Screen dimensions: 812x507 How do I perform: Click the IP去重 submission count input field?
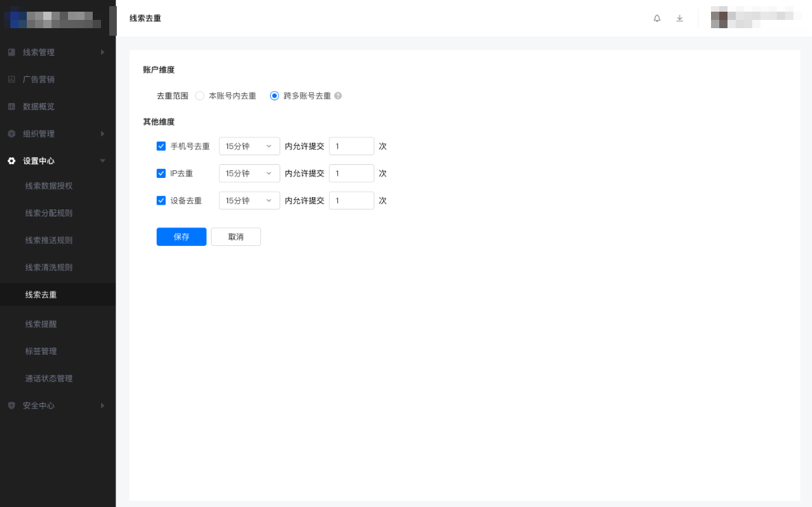(x=351, y=173)
